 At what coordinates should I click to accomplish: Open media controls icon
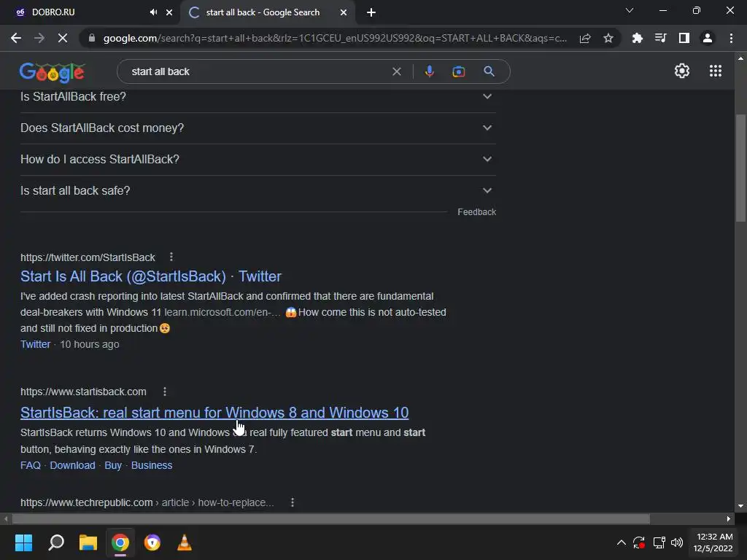(660, 38)
